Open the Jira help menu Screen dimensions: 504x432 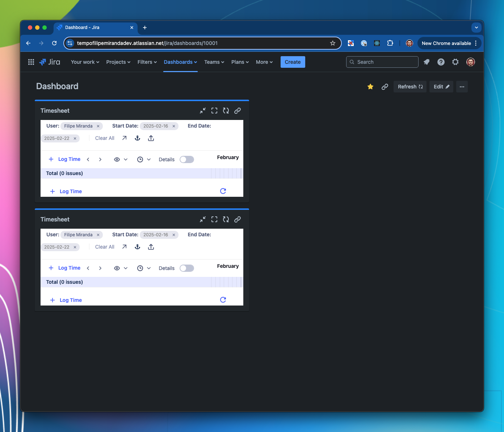441,62
